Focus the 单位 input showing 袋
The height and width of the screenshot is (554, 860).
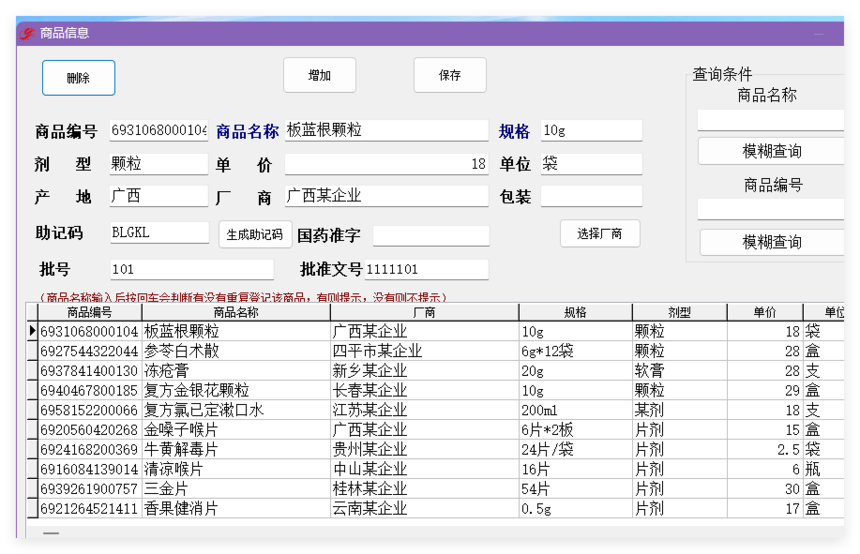pos(591,163)
